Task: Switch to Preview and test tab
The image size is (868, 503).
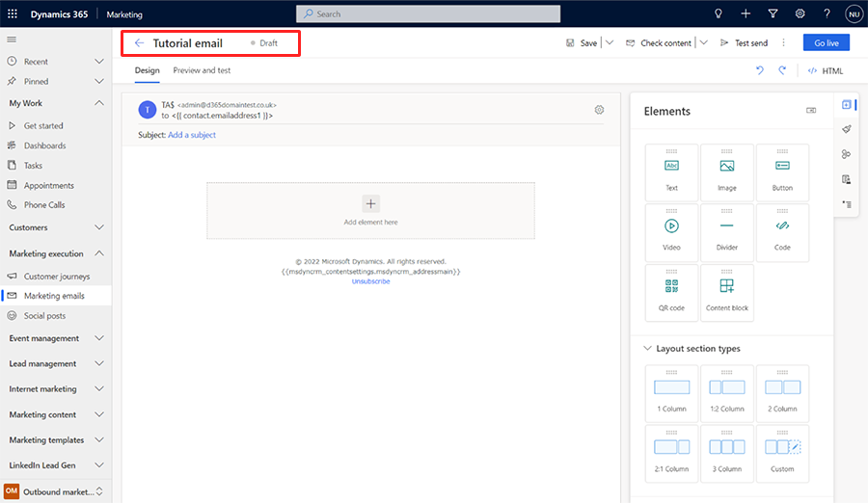Action: [202, 70]
